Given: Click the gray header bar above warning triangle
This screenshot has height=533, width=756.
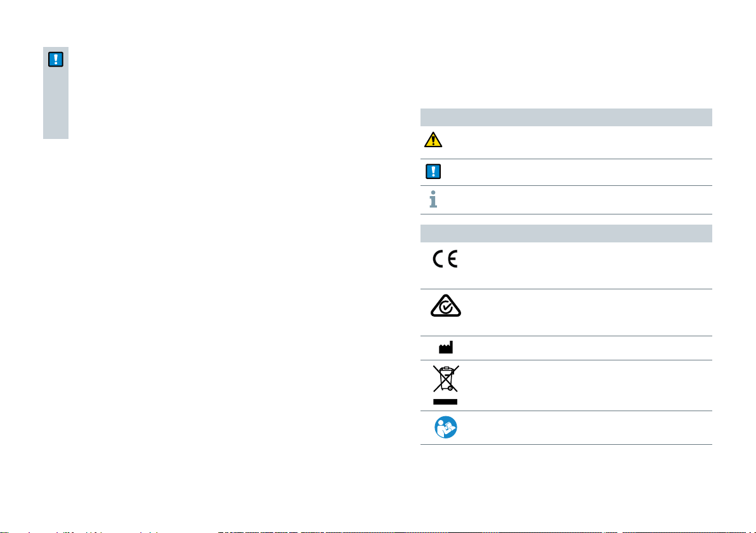Looking at the screenshot, I should [566, 117].
